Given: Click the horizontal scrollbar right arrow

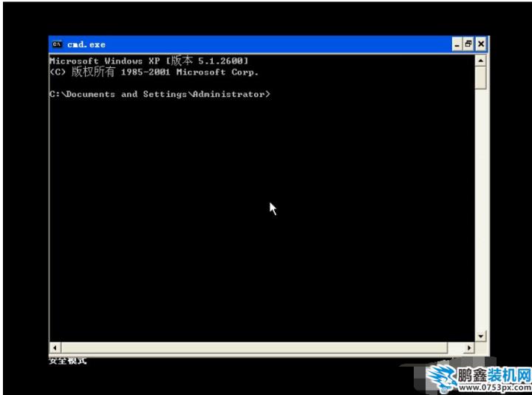Looking at the screenshot, I should [469, 348].
